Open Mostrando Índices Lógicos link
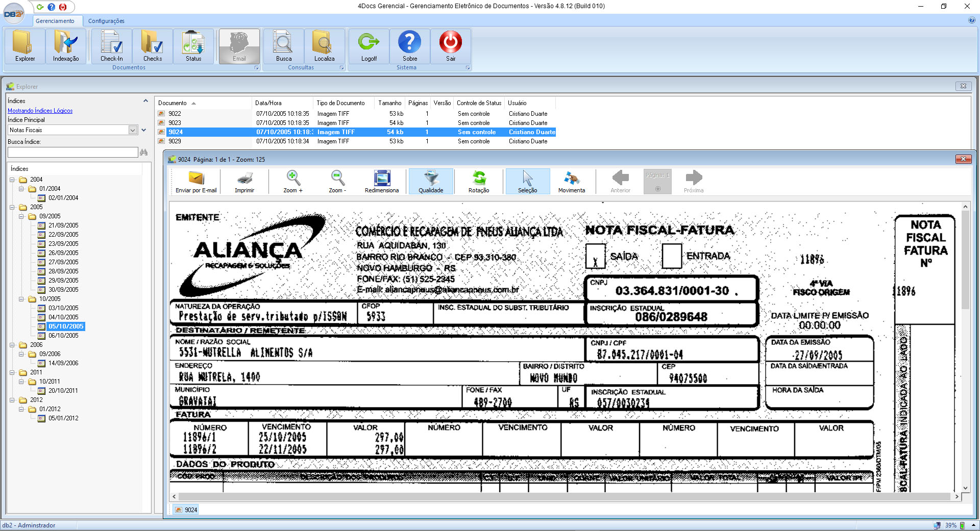Viewport: 980px width, 531px height. click(x=40, y=111)
